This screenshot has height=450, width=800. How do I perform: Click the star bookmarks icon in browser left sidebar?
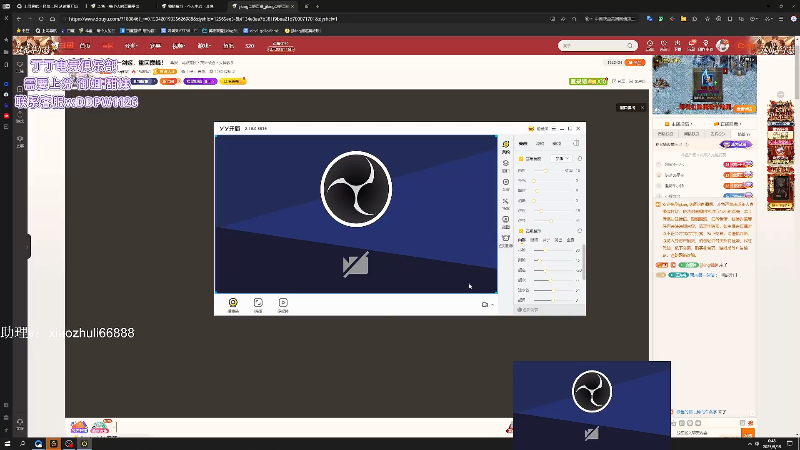[x=6, y=39]
